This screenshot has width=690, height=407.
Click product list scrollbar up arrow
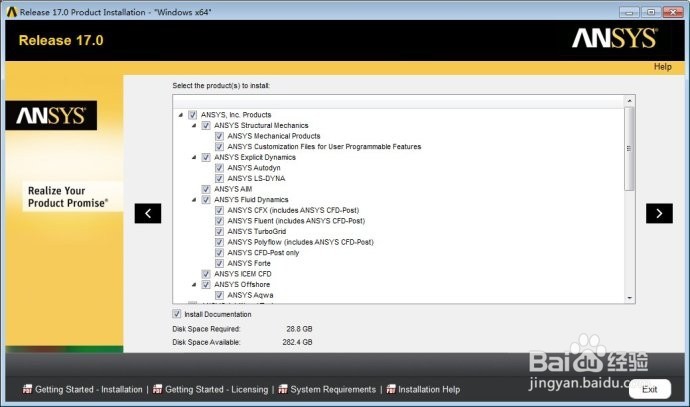click(629, 101)
